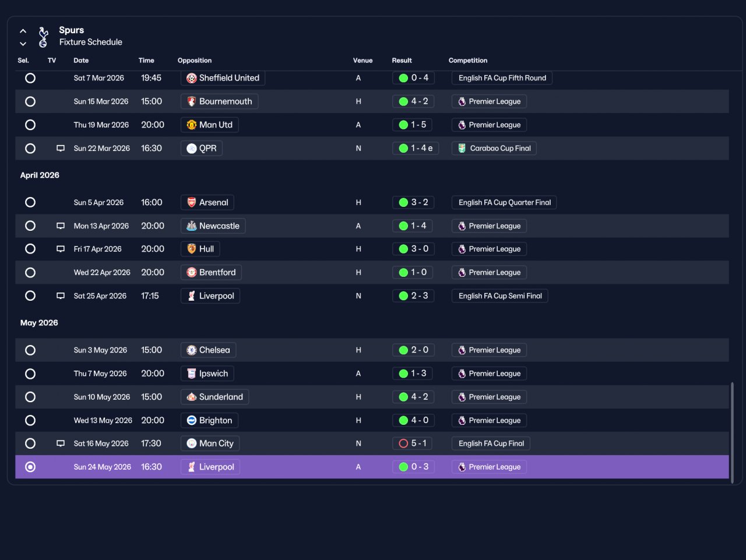Go to previous team using up chevron
Viewport: 746px width, 560px height.
tap(23, 31)
